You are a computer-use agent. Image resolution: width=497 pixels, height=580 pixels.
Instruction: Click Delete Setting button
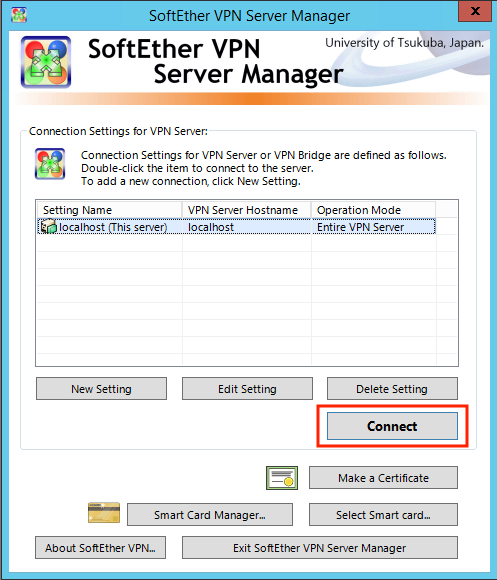tap(392, 389)
